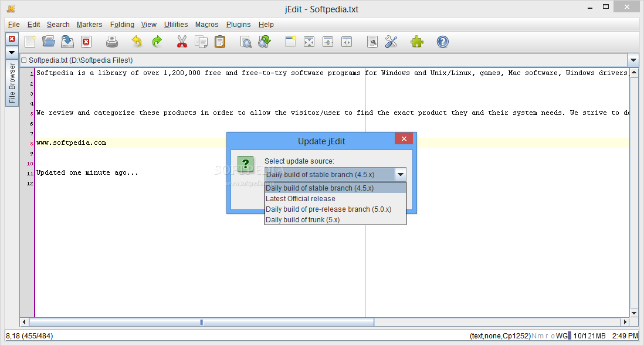The width and height of the screenshot is (644, 346).
Task: Open the Search menu
Action: pyautogui.click(x=58, y=25)
